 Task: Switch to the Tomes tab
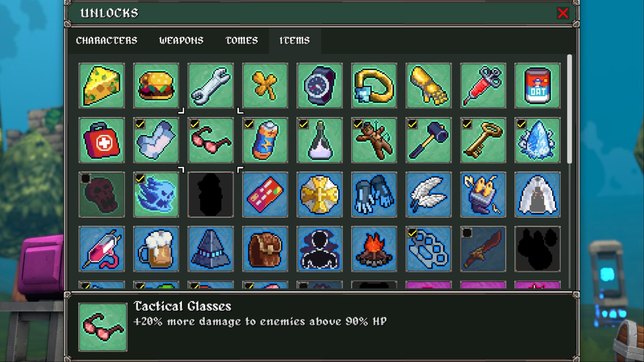[x=242, y=41]
